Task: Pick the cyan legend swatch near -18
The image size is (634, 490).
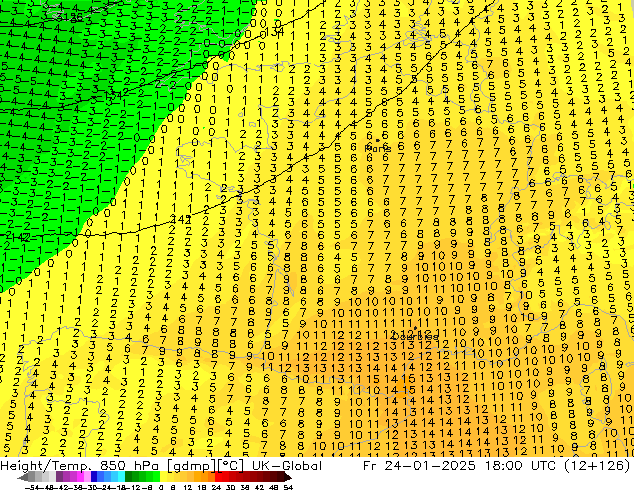Action: [x=122, y=477]
